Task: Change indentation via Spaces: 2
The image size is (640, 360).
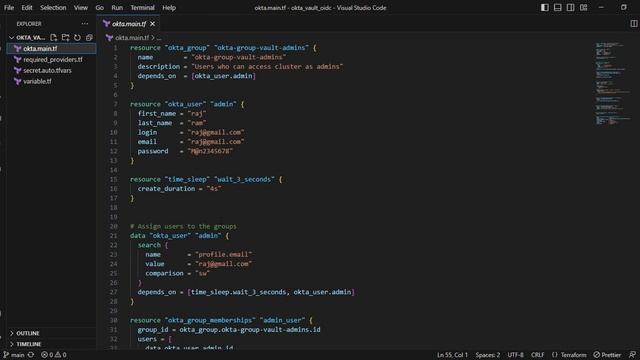Action: [x=488, y=355]
